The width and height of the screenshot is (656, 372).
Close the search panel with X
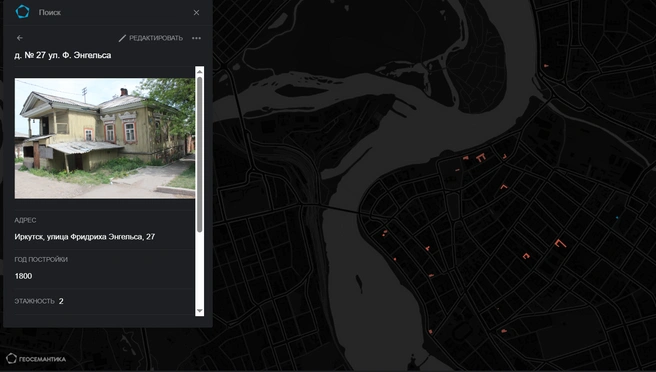click(x=196, y=13)
